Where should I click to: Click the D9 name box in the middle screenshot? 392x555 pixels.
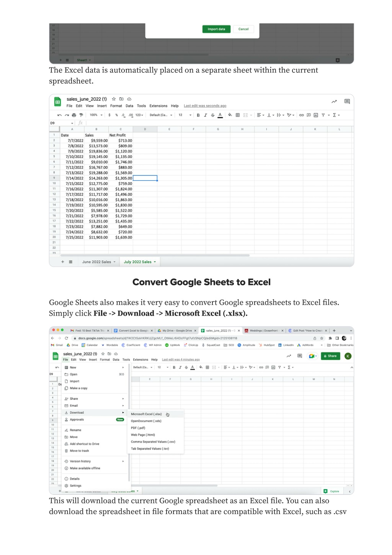pyautogui.click(x=61, y=123)
